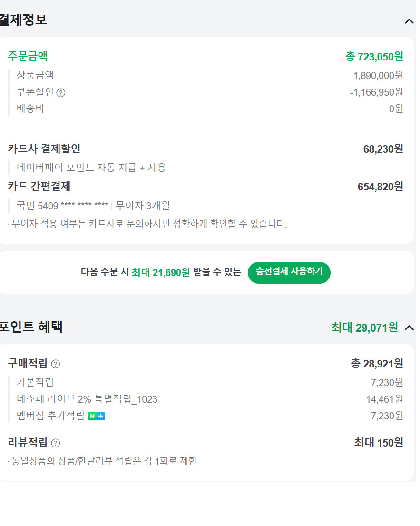This screenshot has height=526, width=420.
Task: Click the 최대 29,071원 point benefit amount
Action: (364, 328)
